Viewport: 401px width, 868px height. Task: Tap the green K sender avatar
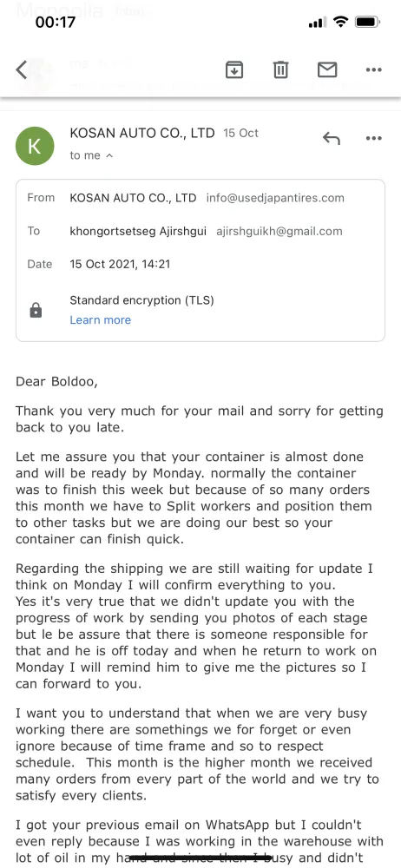point(35,146)
